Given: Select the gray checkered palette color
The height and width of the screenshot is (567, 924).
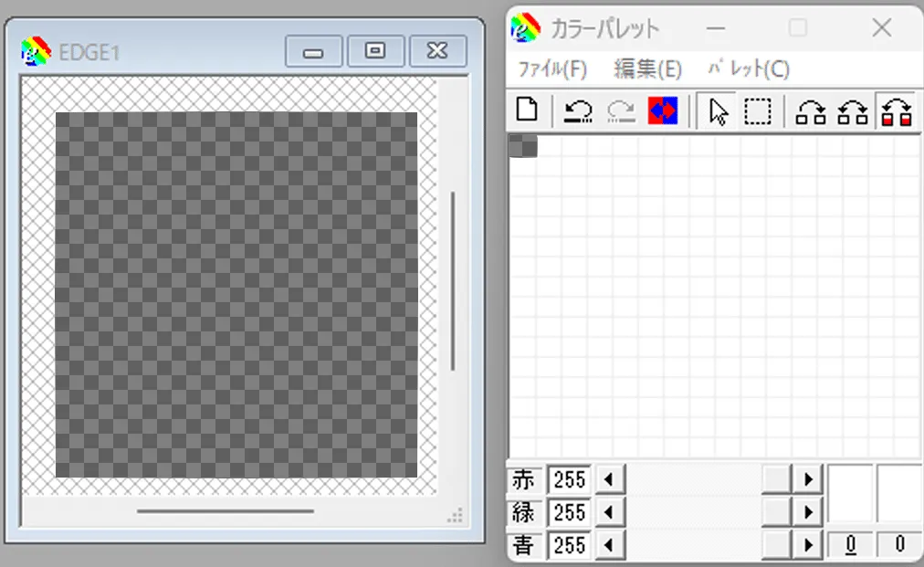Looking at the screenshot, I should click(x=522, y=146).
